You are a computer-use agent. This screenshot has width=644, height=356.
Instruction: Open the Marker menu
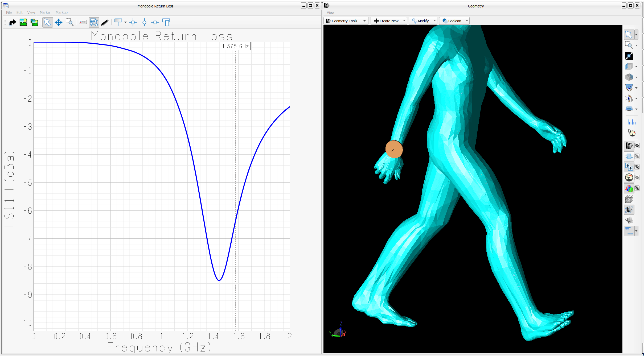45,13
